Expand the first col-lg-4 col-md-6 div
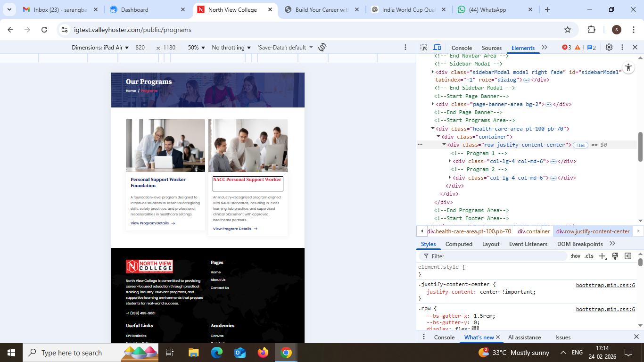The width and height of the screenshot is (644, 362). click(450, 161)
